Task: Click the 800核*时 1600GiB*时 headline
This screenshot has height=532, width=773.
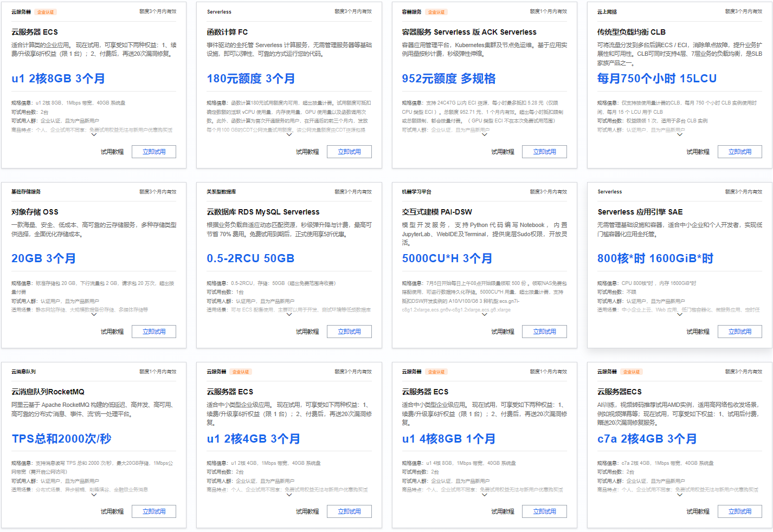Action: click(655, 258)
